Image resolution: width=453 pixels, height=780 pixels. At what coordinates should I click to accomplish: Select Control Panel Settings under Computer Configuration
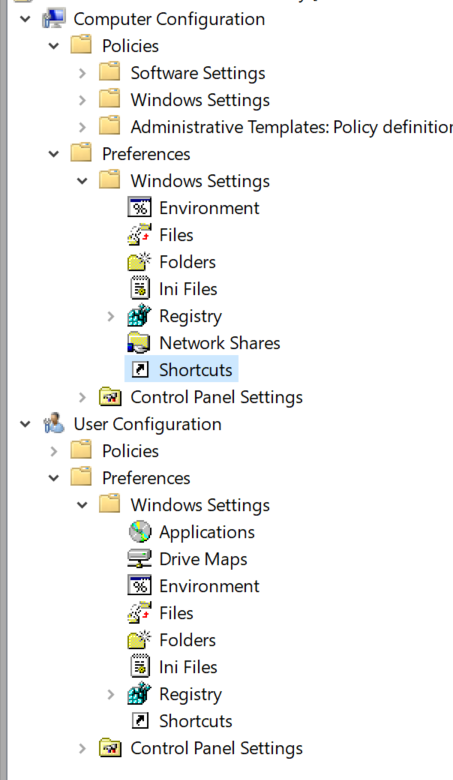pyautogui.click(x=216, y=397)
